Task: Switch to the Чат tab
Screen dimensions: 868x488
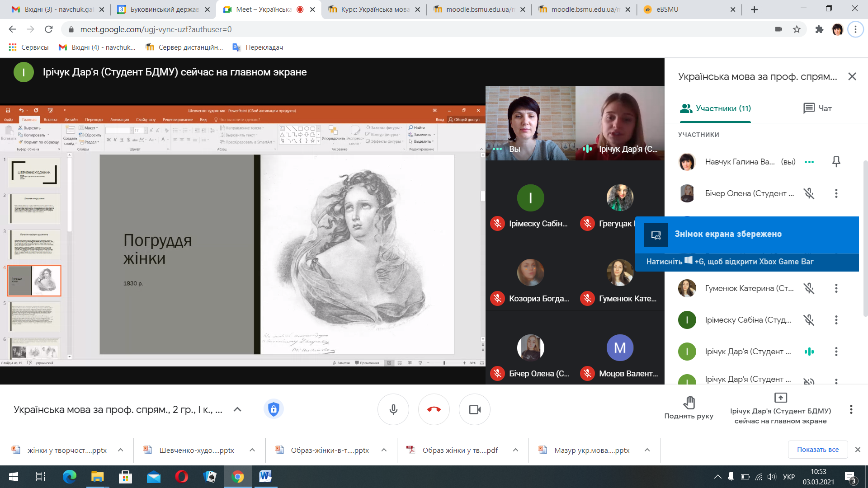Action: coord(817,108)
